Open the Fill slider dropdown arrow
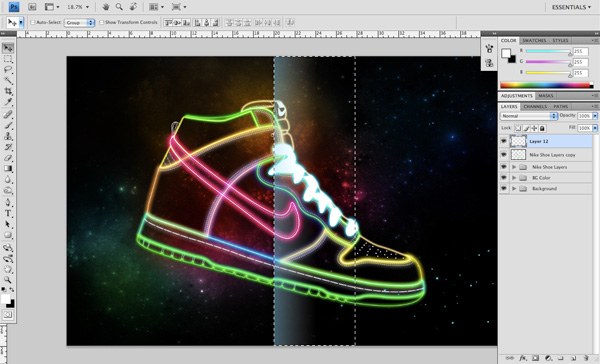The height and width of the screenshot is (364, 600). coord(595,128)
